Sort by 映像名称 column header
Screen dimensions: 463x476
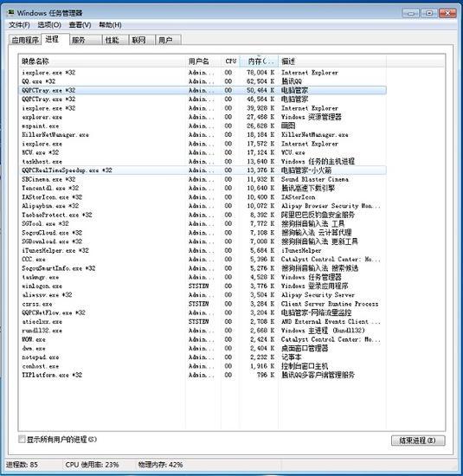[102, 61]
